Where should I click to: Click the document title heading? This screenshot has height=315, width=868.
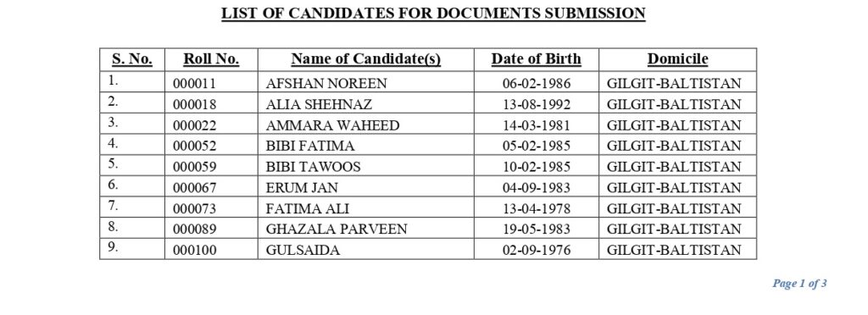[433, 13]
